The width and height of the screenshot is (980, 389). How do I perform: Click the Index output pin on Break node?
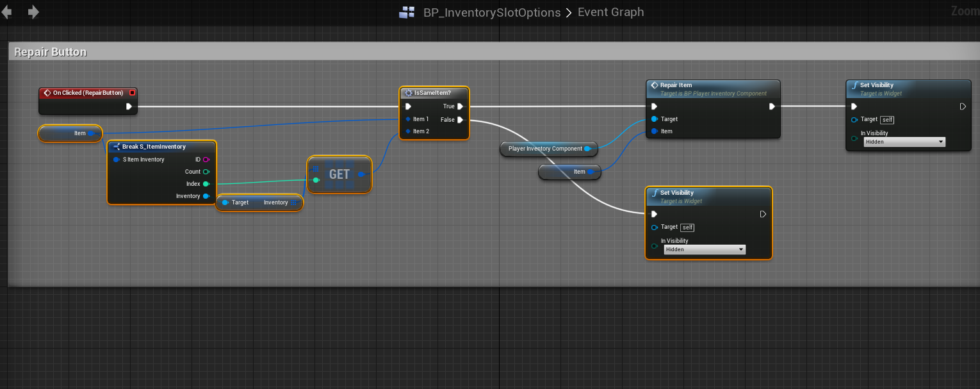pos(206,184)
